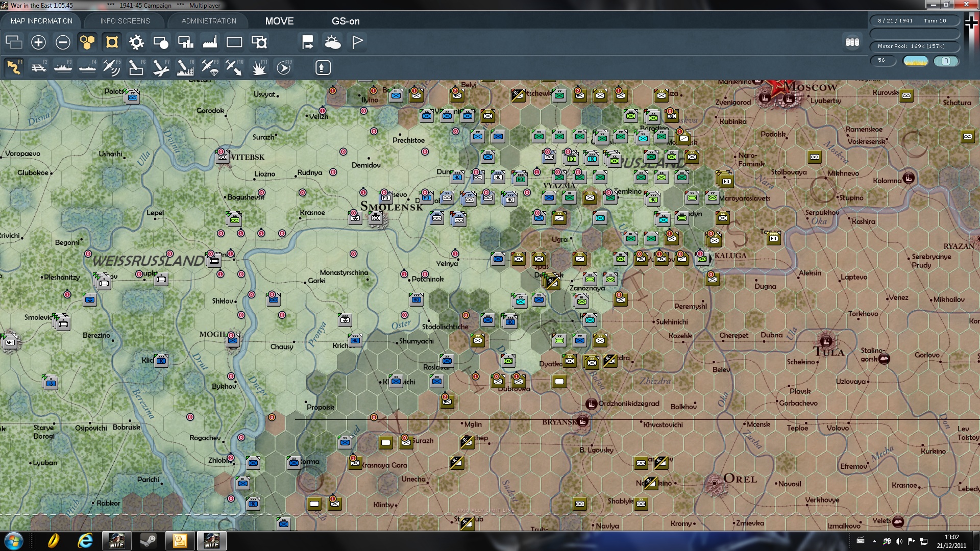Click the Bryansk city label
The height and width of the screenshot is (551, 980).
559,422
